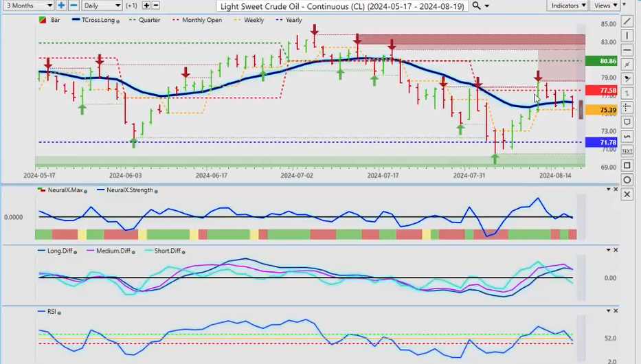Open the 3 Months range dropdown
Image resolution: width=641 pixels, height=364 pixels.
(x=27, y=5)
